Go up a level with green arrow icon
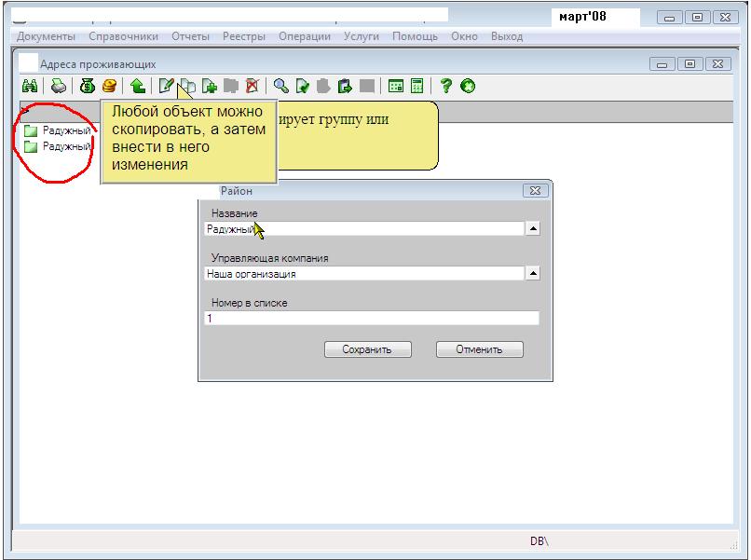The image size is (751, 560). (x=138, y=87)
